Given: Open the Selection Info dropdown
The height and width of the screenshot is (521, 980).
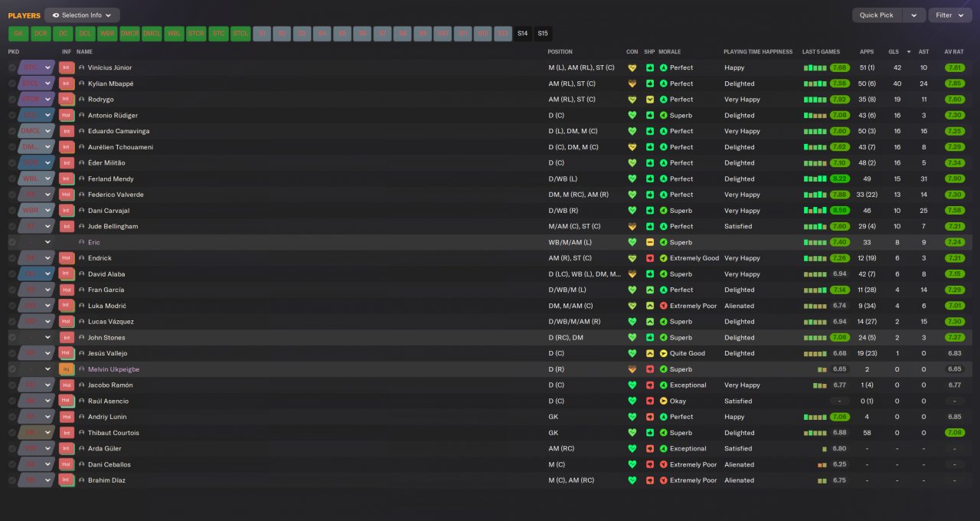Looking at the screenshot, I should (82, 15).
